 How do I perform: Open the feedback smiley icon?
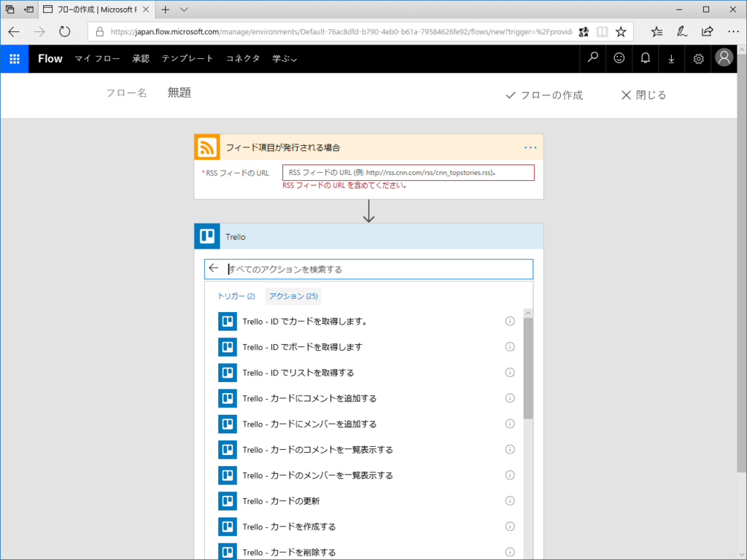pos(619,58)
